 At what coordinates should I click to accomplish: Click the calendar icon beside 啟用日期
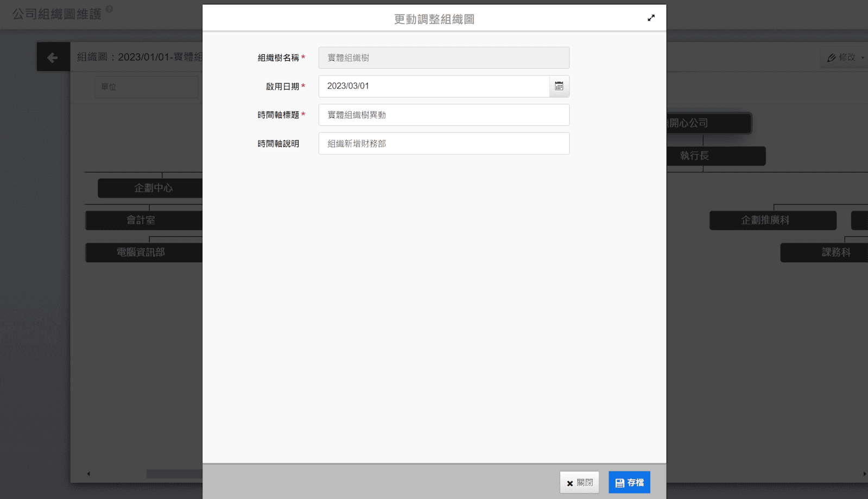(x=559, y=86)
